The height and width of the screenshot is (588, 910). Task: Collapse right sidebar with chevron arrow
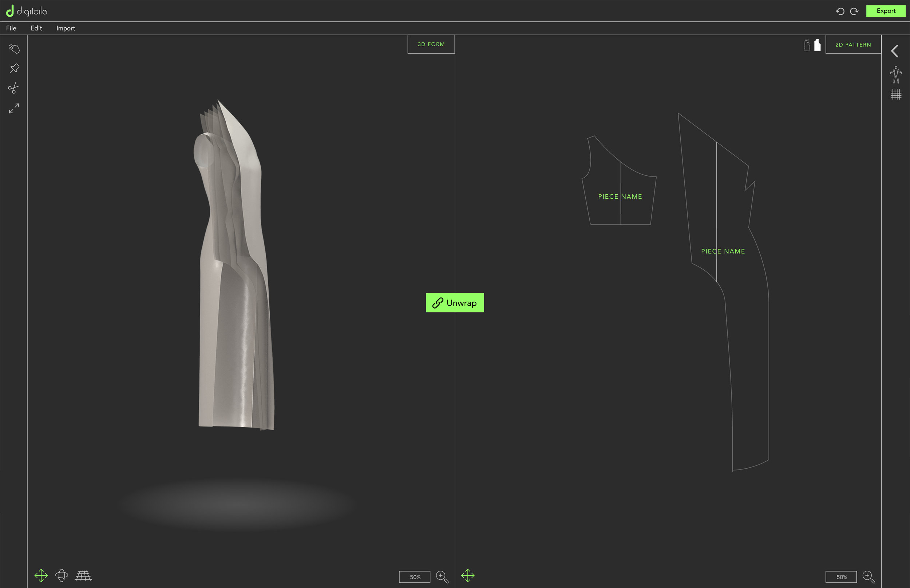click(895, 51)
